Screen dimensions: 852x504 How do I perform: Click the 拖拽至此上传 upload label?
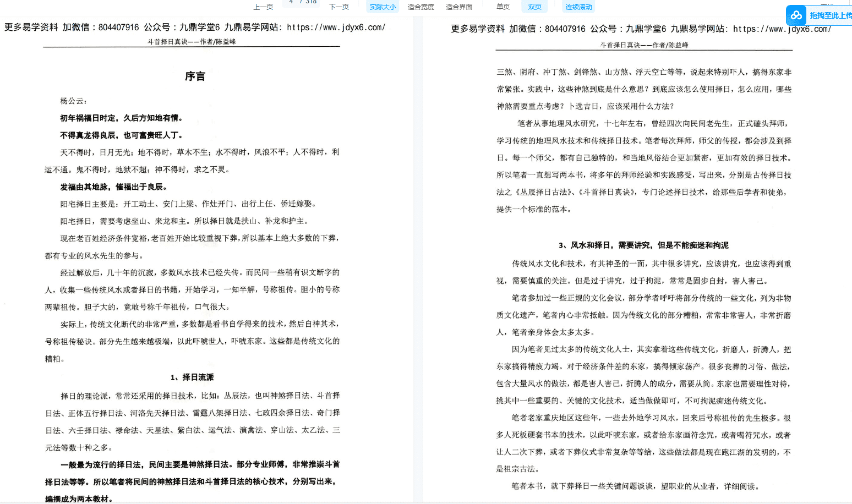pyautogui.click(x=830, y=15)
